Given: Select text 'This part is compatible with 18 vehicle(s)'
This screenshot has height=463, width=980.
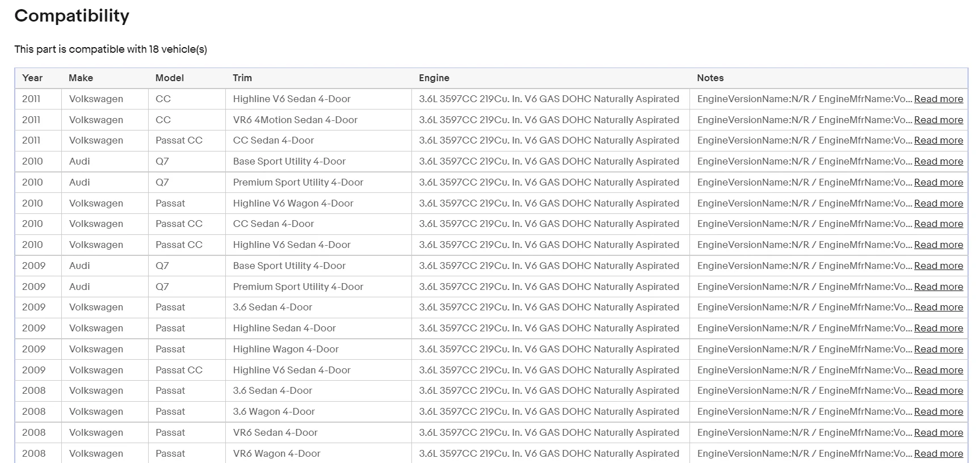Looking at the screenshot, I should click(111, 49).
